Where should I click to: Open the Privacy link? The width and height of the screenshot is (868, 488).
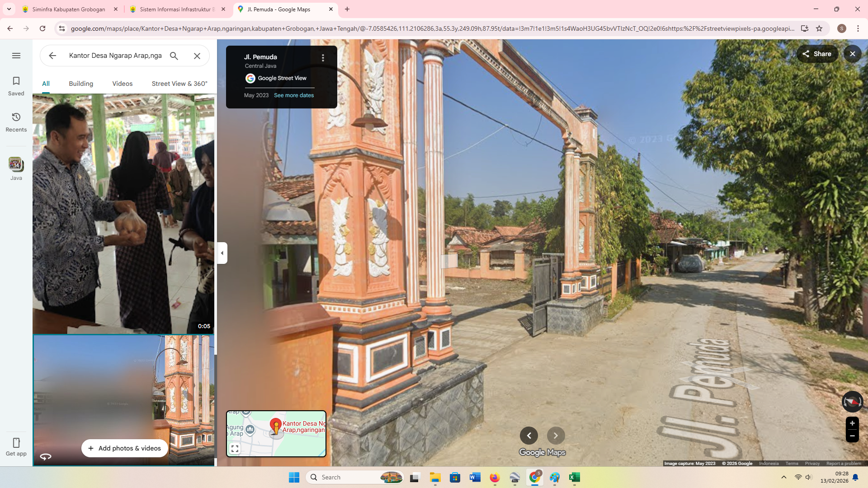pyautogui.click(x=812, y=464)
